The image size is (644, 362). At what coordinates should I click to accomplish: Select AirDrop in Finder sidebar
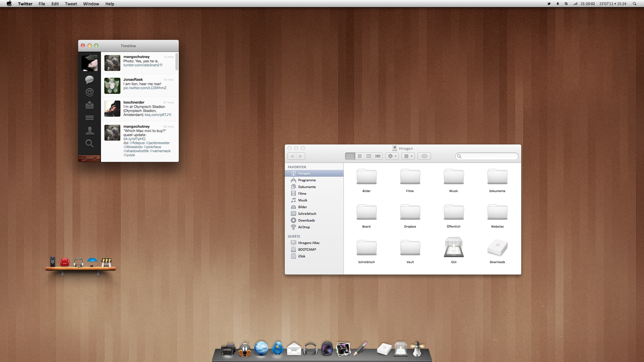314,227
